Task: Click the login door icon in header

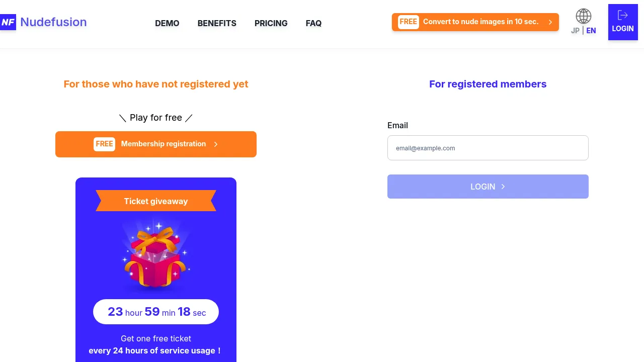Action: (x=622, y=15)
